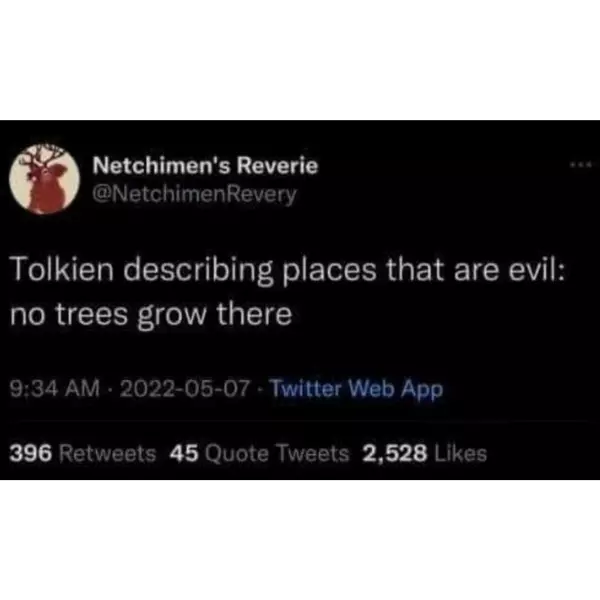Viewport: 600px width, 600px height.
Task: View the 2,528 Likes list
Action: [x=425, y=453]
